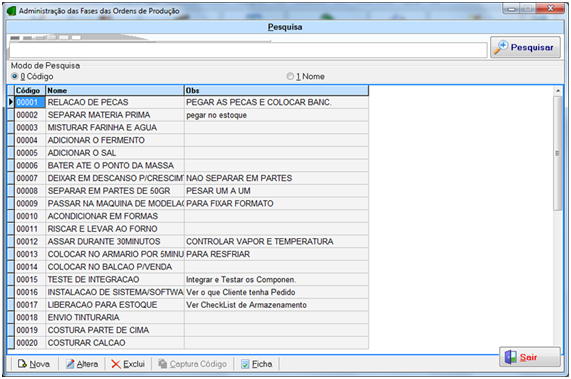Click the Nova button

pyautogui.click(x=34, y=364)
